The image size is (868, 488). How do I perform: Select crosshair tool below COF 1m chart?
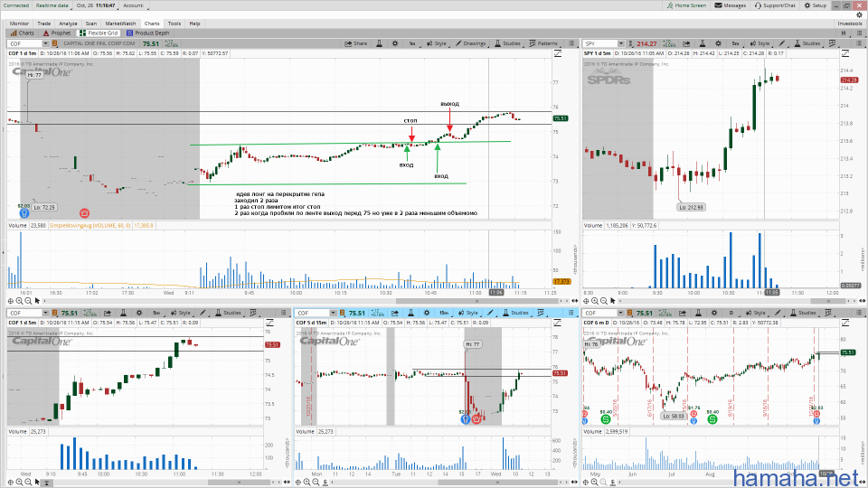[11, 301]
